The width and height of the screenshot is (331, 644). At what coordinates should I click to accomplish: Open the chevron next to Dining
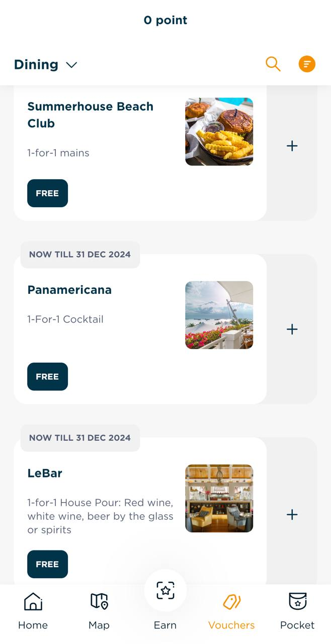[x=71, y=64]
